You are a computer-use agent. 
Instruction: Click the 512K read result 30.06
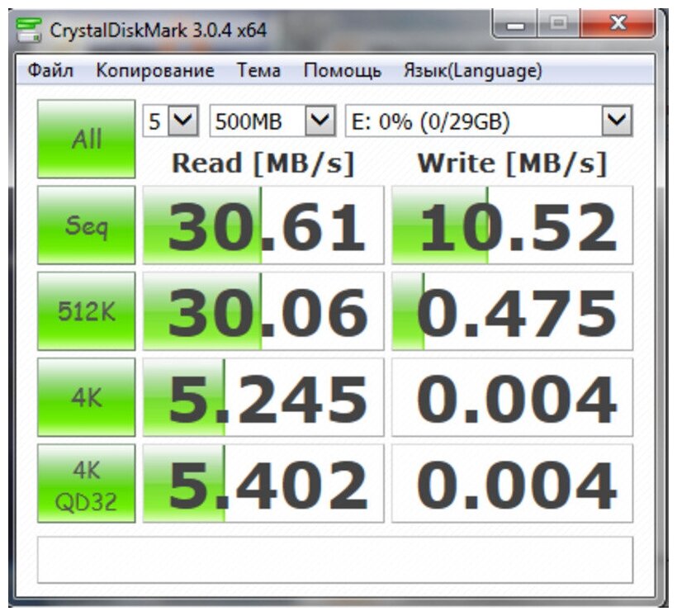263,311
